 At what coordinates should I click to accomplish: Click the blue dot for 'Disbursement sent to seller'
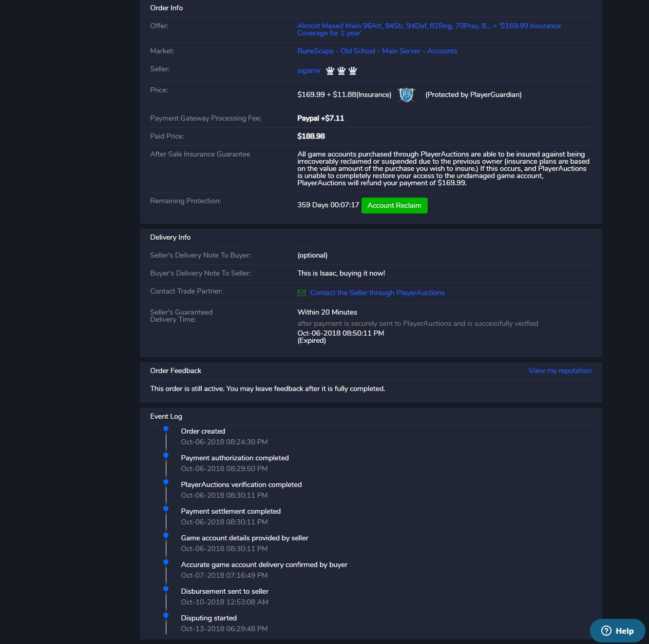165,589
